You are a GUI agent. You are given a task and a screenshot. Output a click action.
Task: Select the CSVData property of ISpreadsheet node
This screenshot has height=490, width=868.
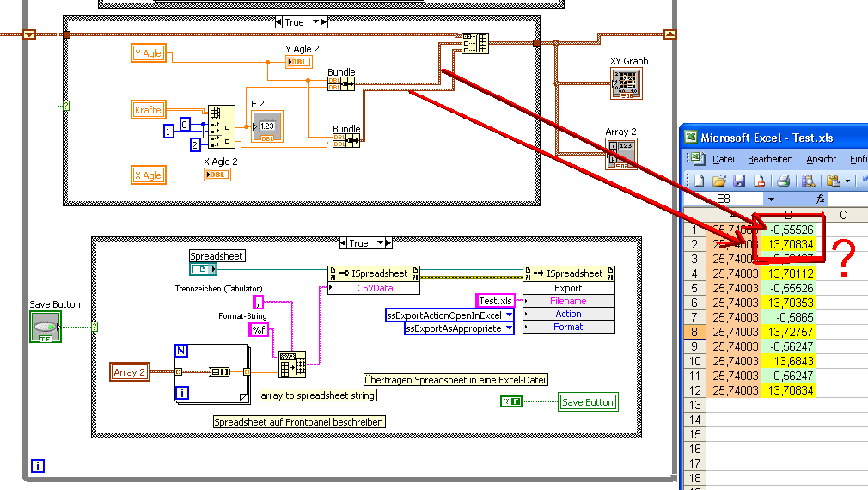pyautogui.click(x=374, y=288)
